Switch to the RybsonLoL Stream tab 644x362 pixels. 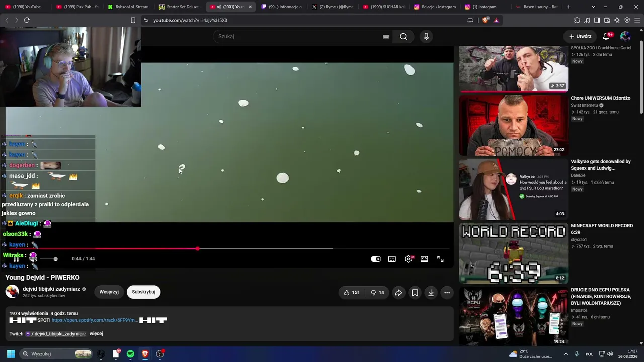pyautogui.click(x=128, y=7)
